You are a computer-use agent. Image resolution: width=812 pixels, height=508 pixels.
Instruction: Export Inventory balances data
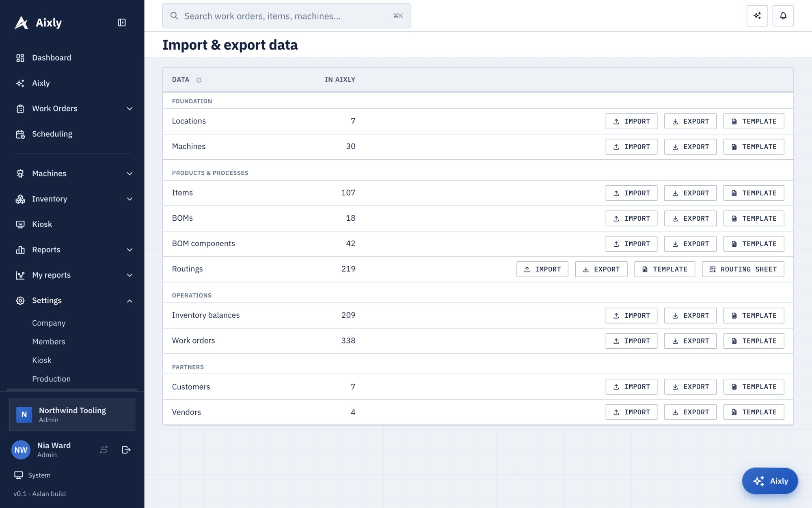pyautogui.click(x=690, y=315)
